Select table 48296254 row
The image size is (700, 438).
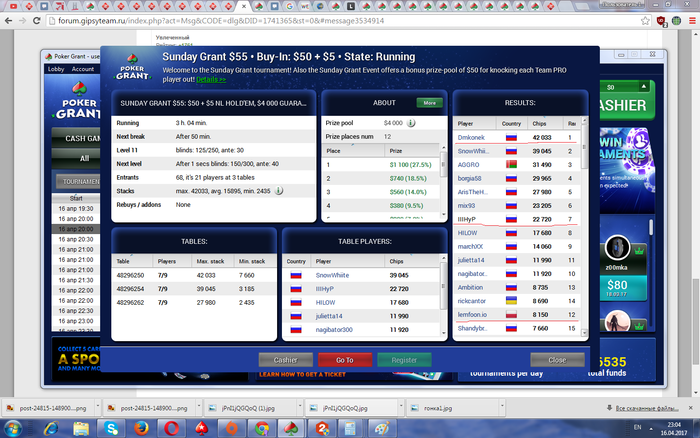click(x=194, y=289)
